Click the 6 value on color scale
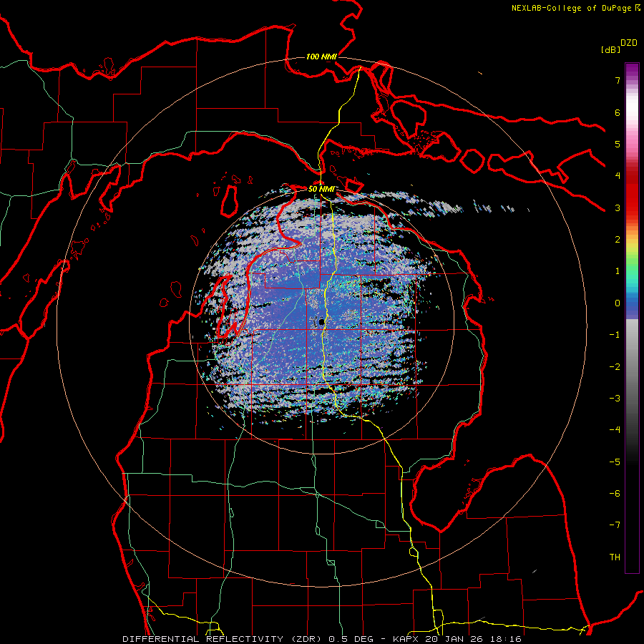This screenshot has width=644, height=644. coord(618,112)
